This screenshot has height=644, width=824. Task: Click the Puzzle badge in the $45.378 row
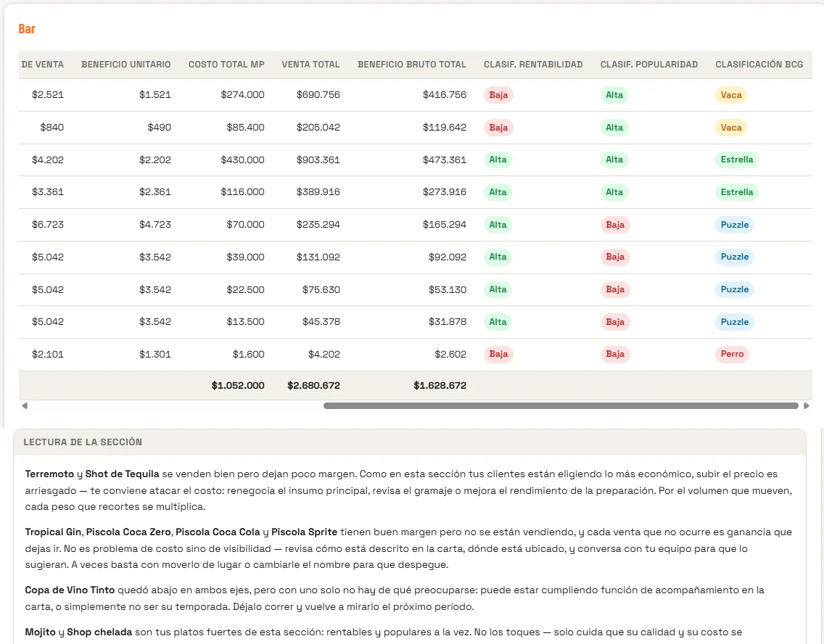coord(735,322)
